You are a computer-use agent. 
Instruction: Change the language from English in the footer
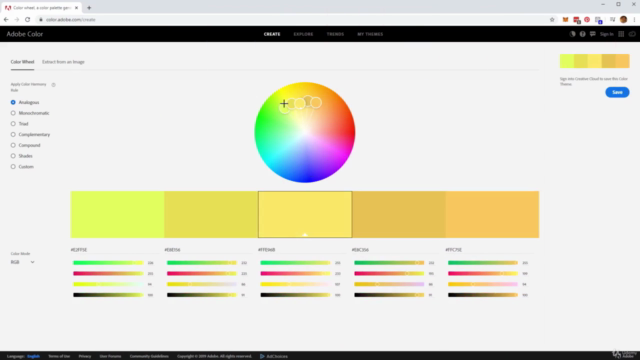[33, 356]
